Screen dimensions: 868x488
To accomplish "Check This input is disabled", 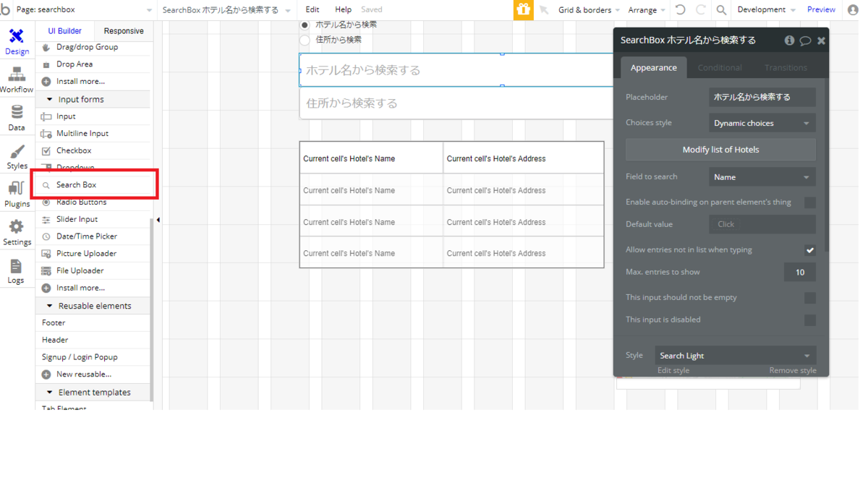I will coord(810,320).
